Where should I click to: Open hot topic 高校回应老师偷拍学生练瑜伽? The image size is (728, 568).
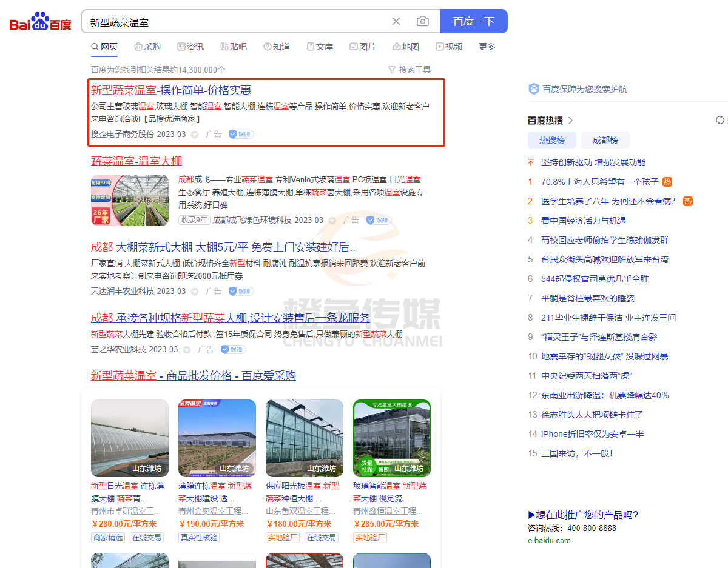[605, 240]
